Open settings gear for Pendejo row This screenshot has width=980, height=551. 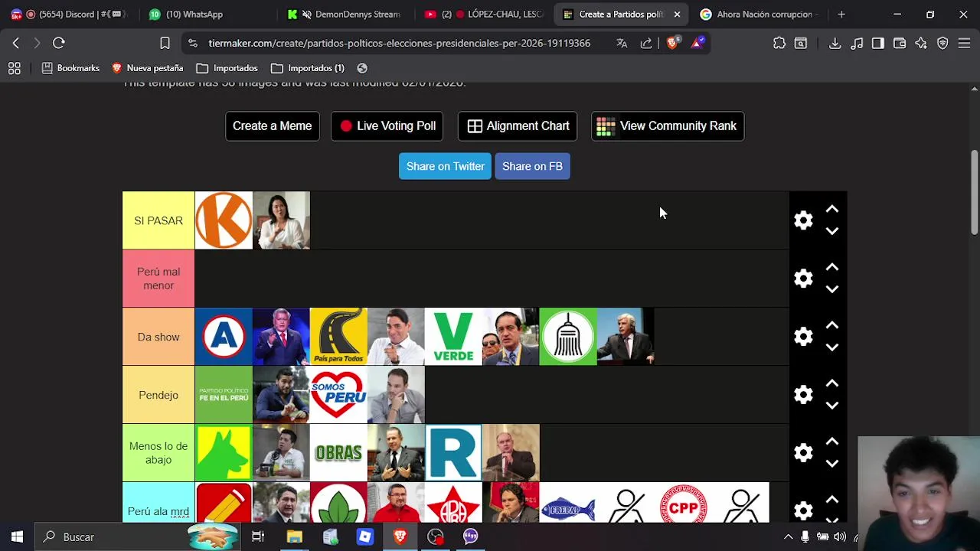click(x=803, y=395)
